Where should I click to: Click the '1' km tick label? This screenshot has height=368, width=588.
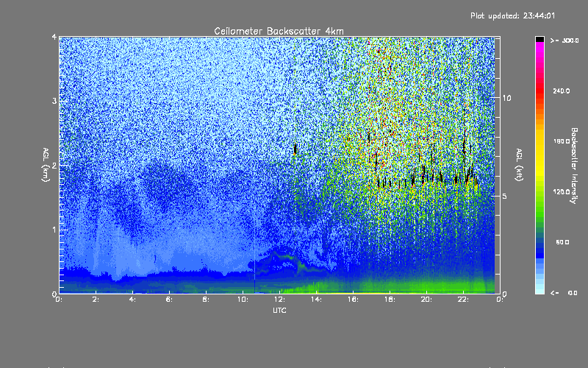coord(54,230)
